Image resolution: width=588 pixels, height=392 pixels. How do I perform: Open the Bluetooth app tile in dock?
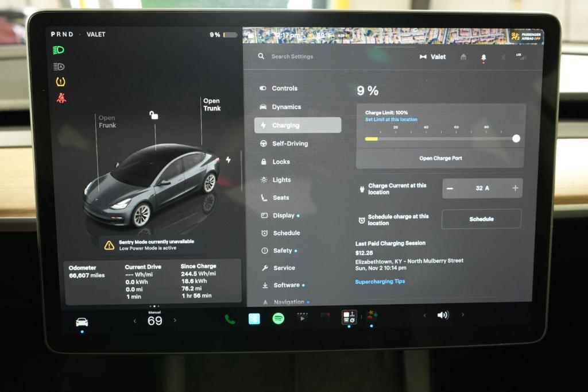(254, 319)
